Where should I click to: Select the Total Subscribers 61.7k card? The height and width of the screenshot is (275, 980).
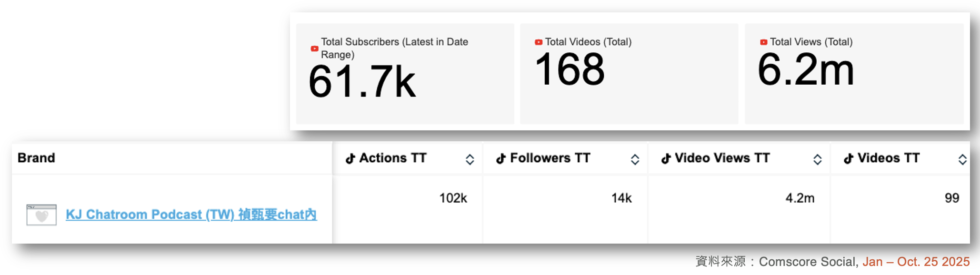click(x=405, y=74)
